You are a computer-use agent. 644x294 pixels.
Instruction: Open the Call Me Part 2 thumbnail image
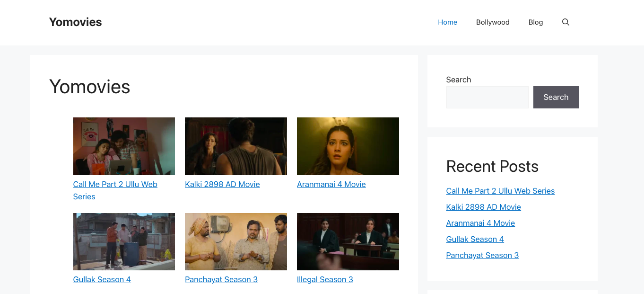tap(124, 146)
